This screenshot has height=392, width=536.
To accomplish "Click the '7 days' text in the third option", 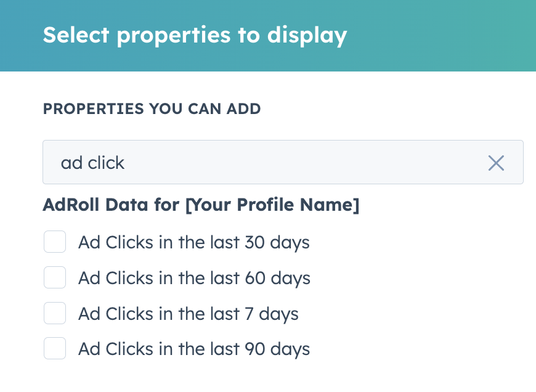I will 271,314.
